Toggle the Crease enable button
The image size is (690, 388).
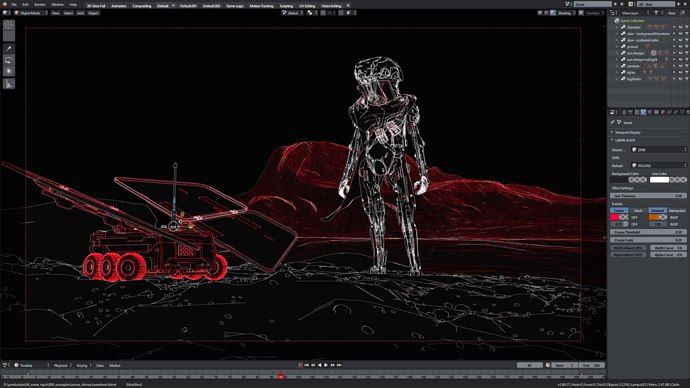619,211
